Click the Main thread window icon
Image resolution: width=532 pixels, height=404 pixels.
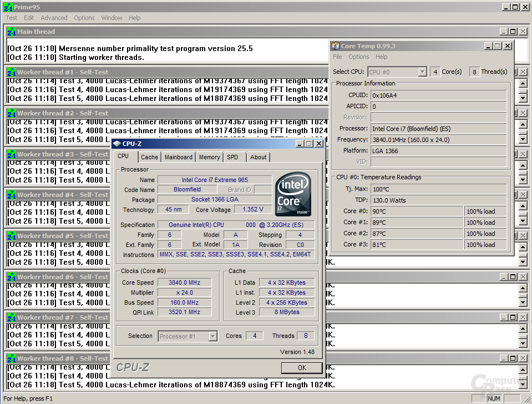12,32
